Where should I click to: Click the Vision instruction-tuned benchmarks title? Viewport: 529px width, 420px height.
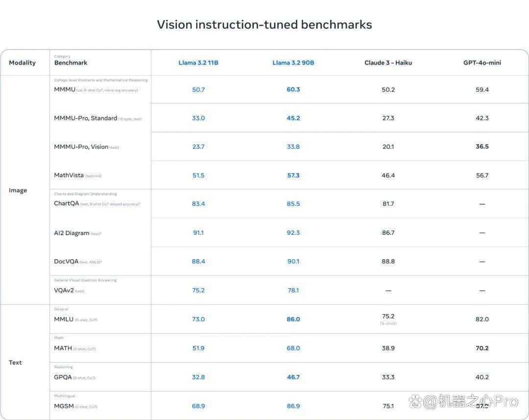(x=264, y=25)
